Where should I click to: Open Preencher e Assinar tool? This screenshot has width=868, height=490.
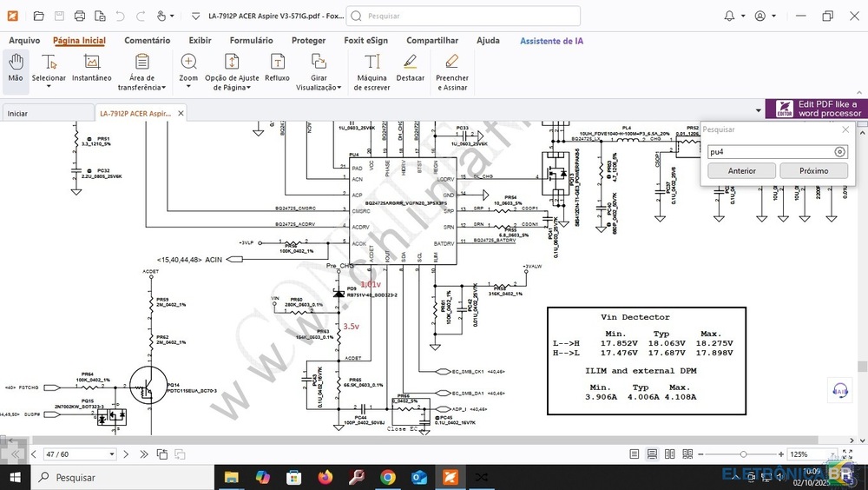(x=451, y=71)
